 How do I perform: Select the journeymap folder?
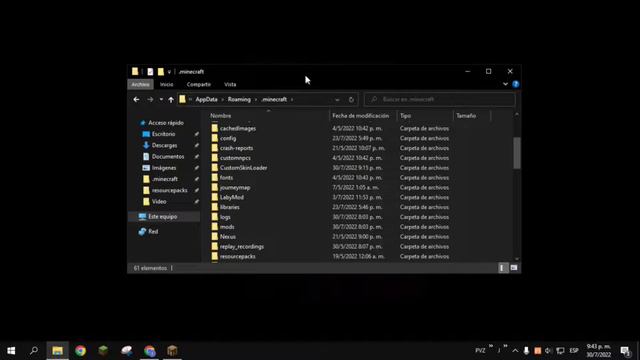(x=235, y=187)
